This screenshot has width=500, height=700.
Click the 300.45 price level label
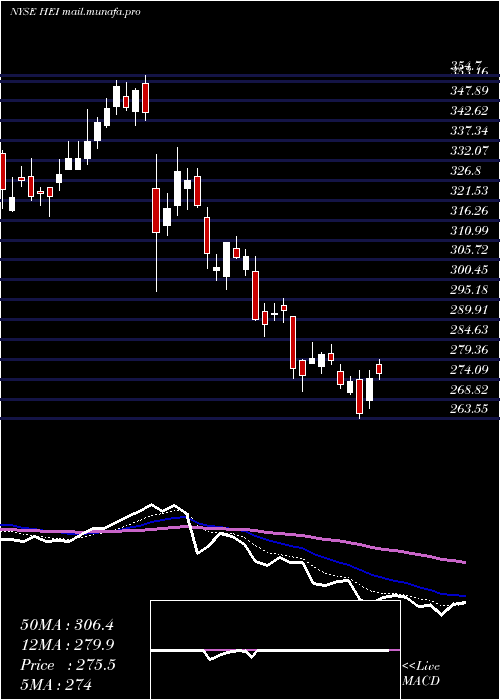(469, 270)
